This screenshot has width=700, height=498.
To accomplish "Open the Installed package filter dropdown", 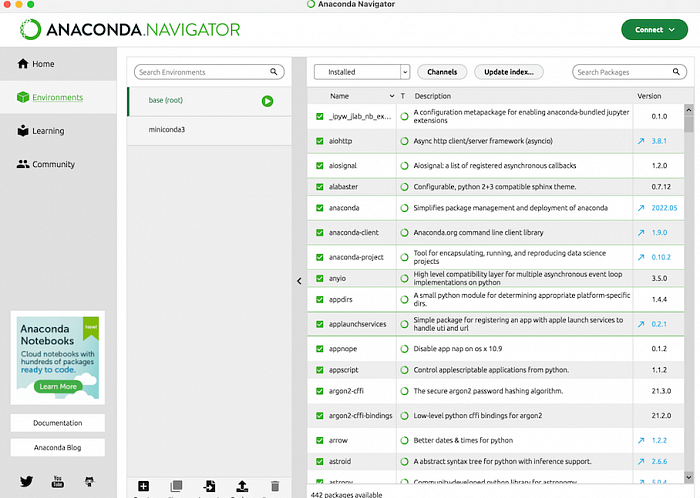I will (362, 72).
